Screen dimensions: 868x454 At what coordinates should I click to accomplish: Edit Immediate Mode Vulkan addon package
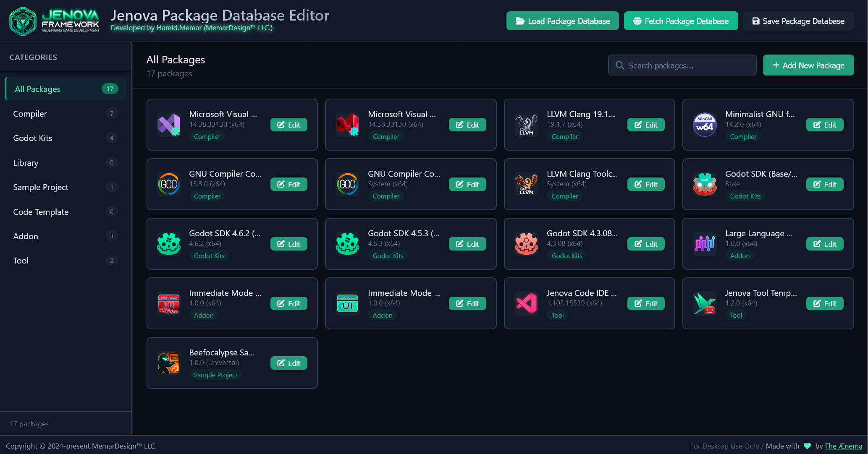pyautogui.click(x=288, y=303)
